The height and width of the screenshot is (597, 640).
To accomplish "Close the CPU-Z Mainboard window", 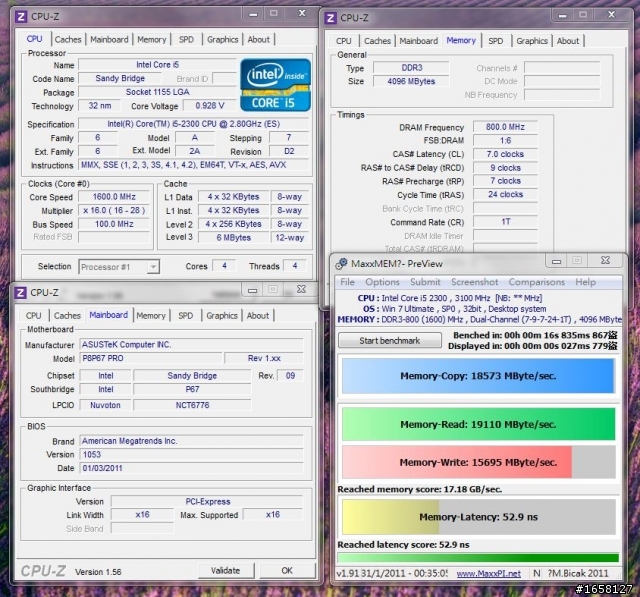I will 301,289.
